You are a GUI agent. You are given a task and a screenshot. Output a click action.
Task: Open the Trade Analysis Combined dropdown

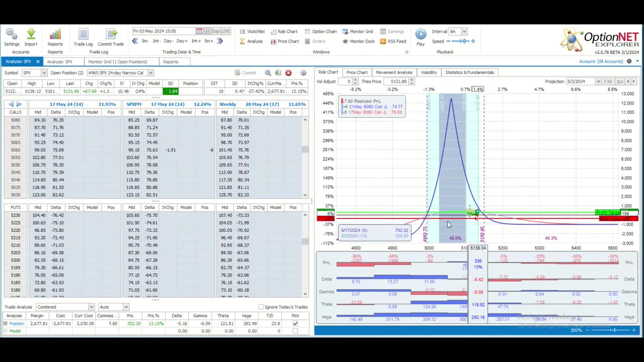click(x=91, y=307)
